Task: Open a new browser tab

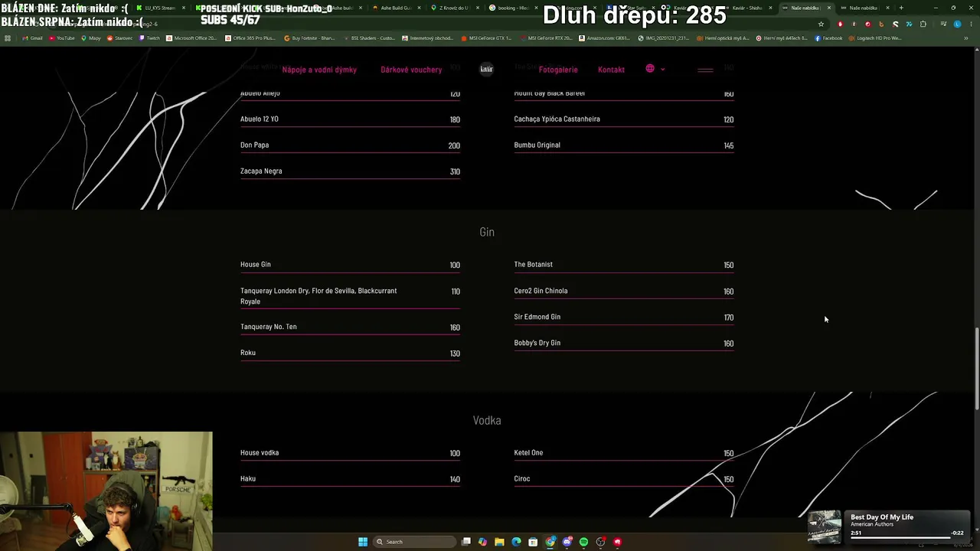Action: (901, 8)
